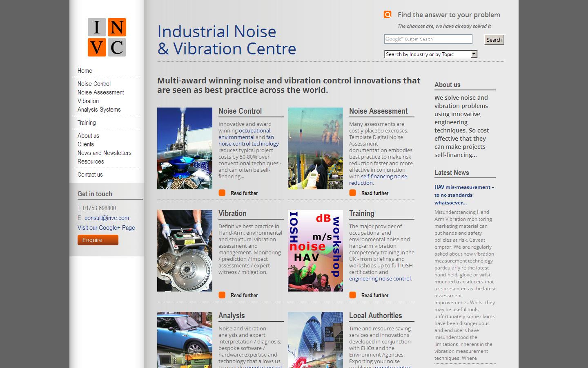Click the orange search magnifier icon
The height and width of the screenshot is (368, 588).
point(388,15)
